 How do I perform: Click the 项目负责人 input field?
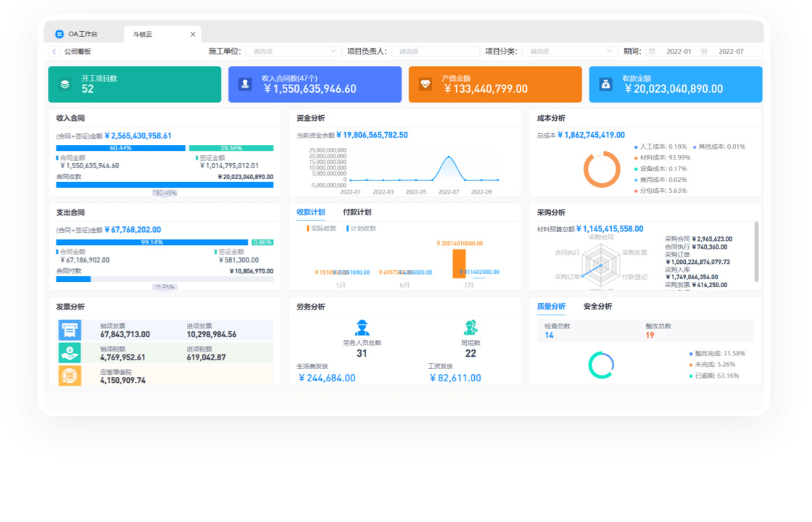[436, 51]
